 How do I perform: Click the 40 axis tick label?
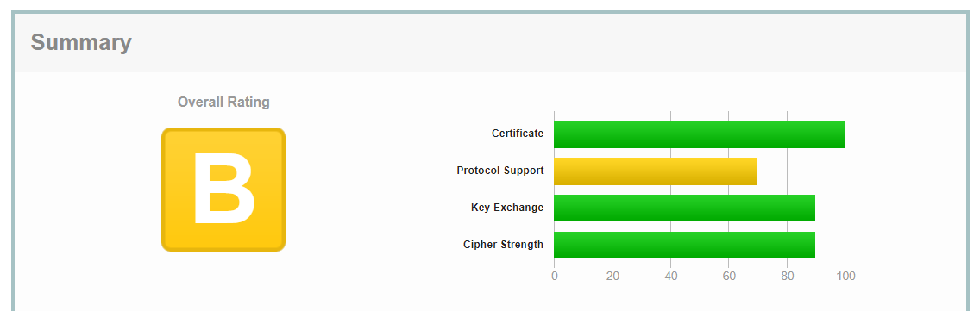pos(670,276)
